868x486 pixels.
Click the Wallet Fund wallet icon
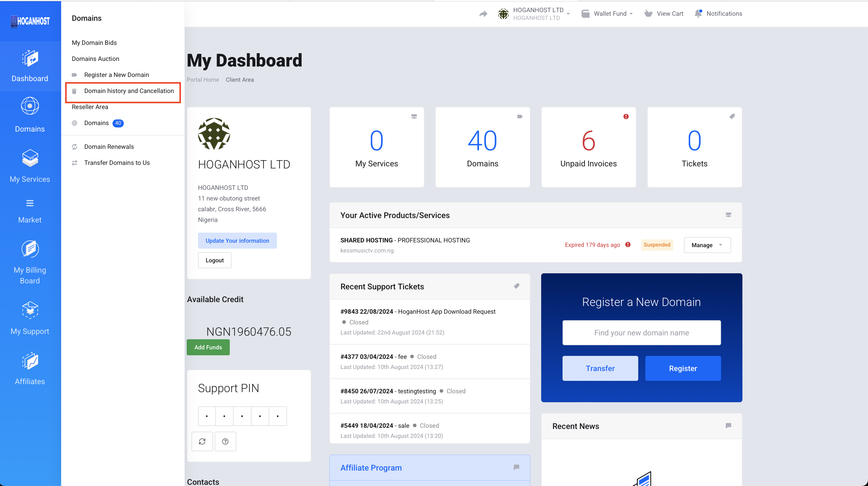point(585,13)
